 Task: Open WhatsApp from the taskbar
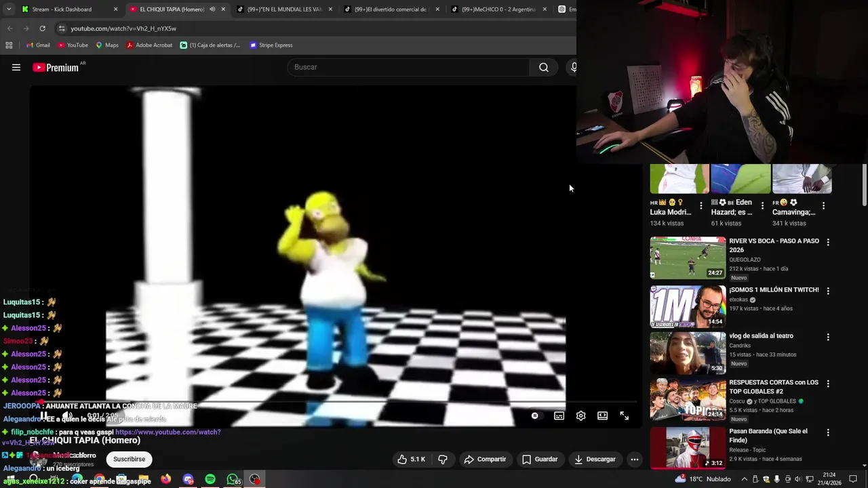click(233, 479)
